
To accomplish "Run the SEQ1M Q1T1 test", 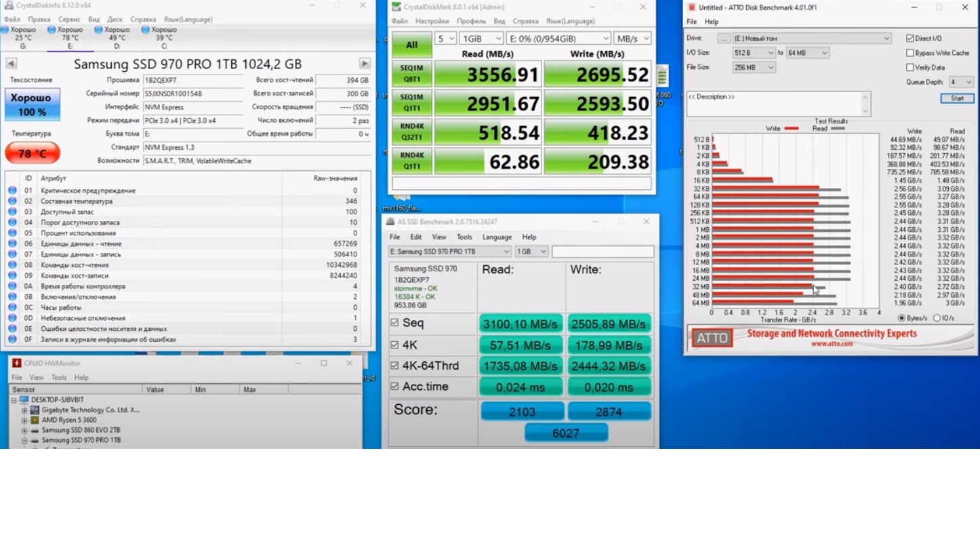I will pyautogui.click(x=412, y=103).
